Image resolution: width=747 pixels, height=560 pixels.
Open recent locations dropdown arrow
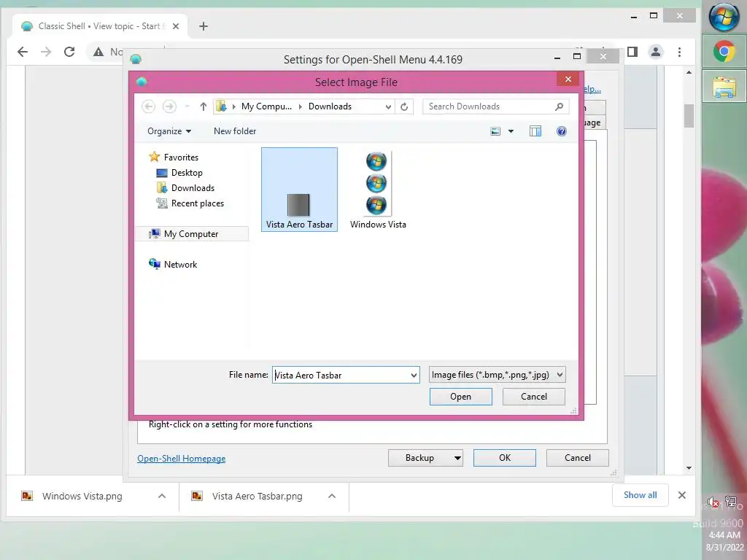click(187, 106)
